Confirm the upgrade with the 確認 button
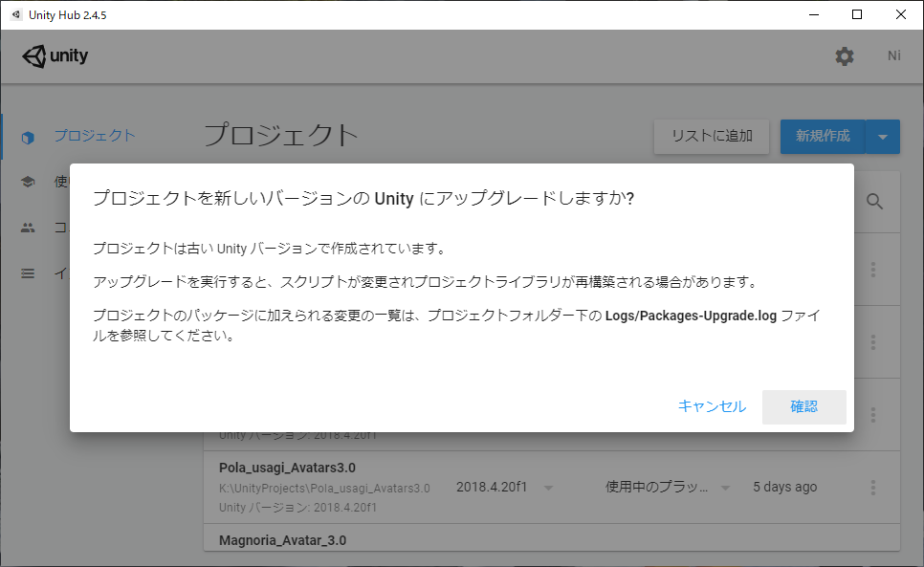This screenshot has height=567, width=924. pyautogui.click(x=803, y=406)
